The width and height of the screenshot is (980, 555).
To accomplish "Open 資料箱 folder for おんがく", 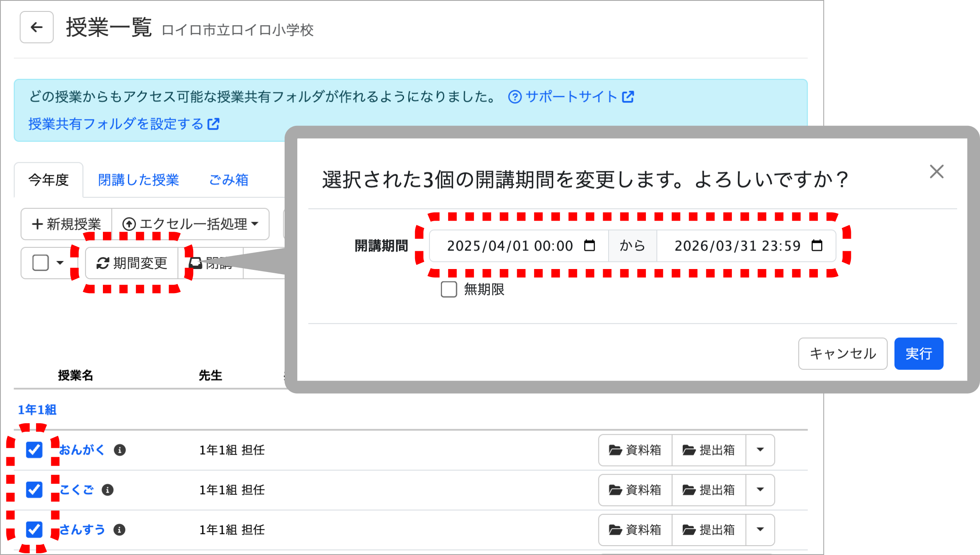I will pos(635,450).
